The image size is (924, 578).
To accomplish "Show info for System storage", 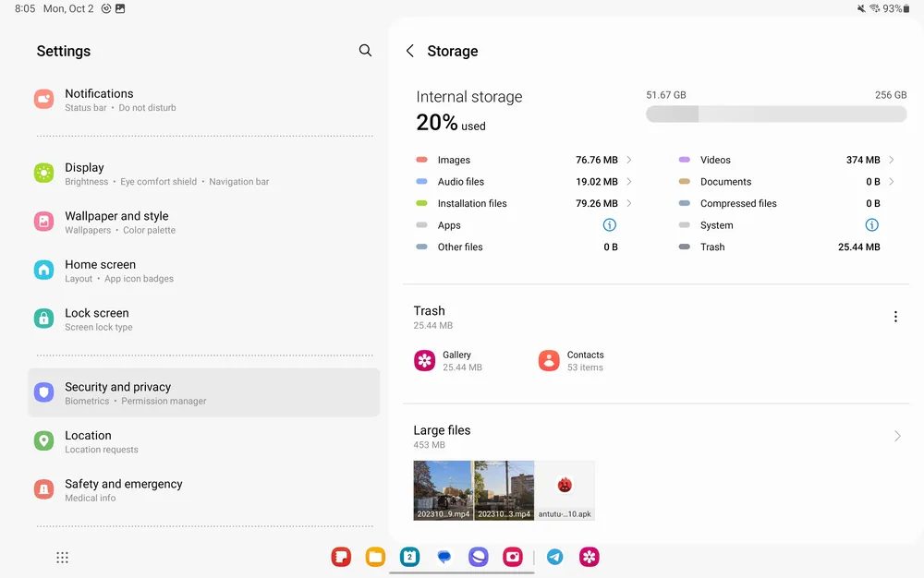I will coord(871,225).
